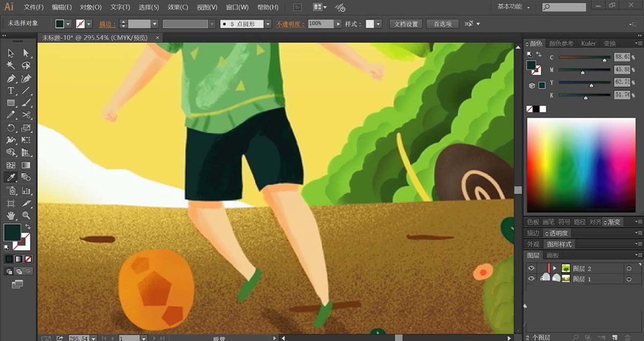Select the Eyedropper tool
The width and height of the screenshot is (644, 341).
point(11,177)
